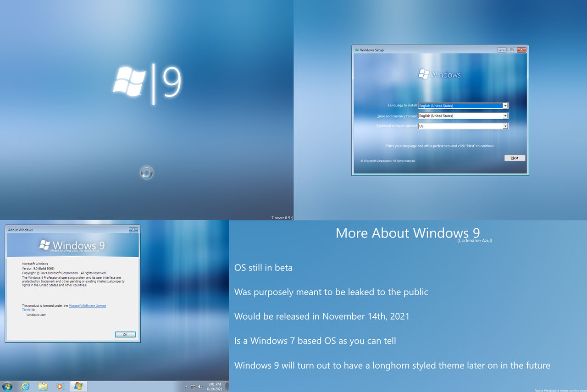Open the Microsoft Software License Terms link
Viewport: 587px width, 392px height.
pos(87,305)
